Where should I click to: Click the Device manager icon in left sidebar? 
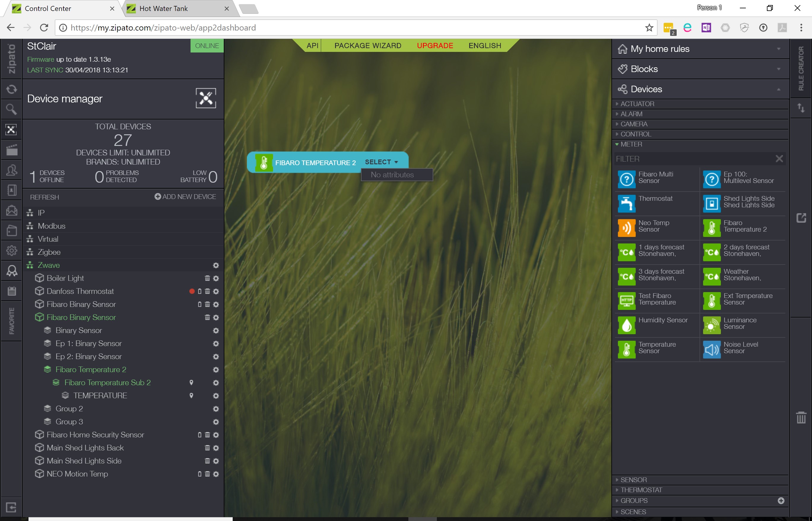[11, 130]
